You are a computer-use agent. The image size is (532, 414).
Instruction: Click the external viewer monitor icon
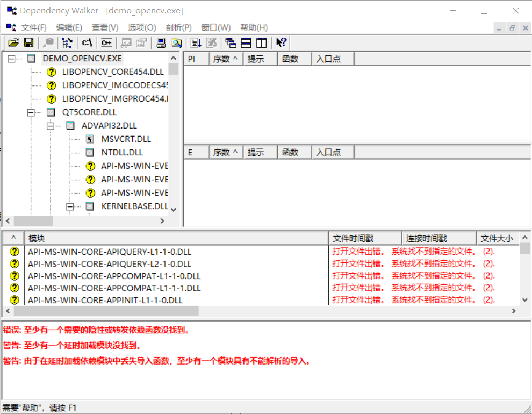pyautogui.click(x=161, y=42)
